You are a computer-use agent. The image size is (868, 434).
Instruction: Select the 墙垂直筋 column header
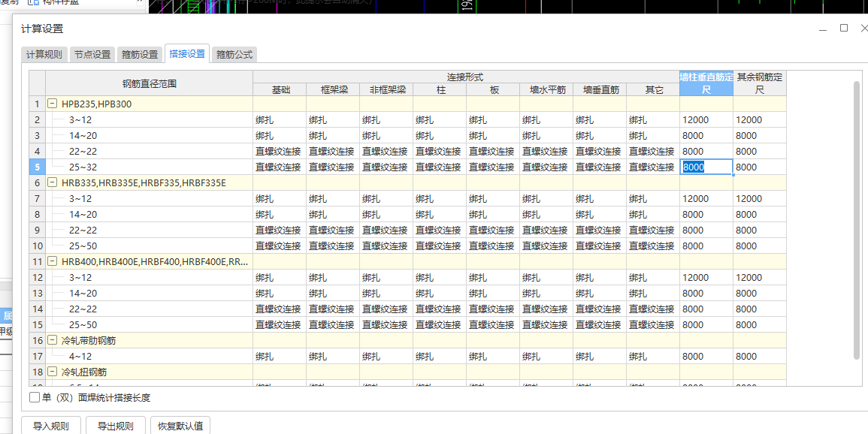coord(600,90)
